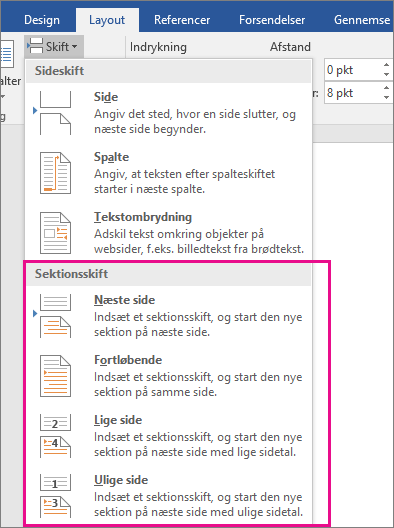Viewport: 394px width, 528px height.
Task: Click the 0 pkt spacing field
Action: pyautogui.click(x=353, y=70)
